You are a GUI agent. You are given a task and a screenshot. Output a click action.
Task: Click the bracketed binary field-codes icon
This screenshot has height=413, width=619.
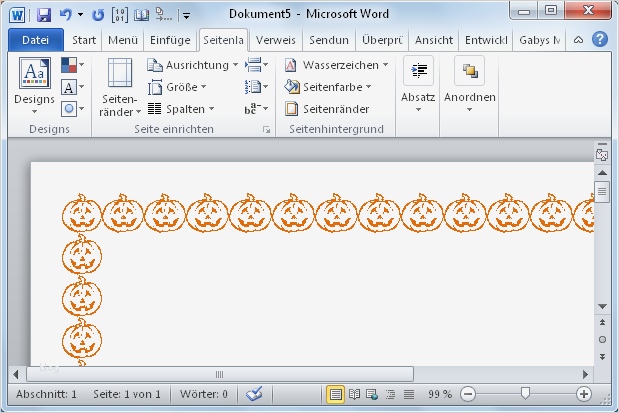pyautogui.click(x=120, y=15)
